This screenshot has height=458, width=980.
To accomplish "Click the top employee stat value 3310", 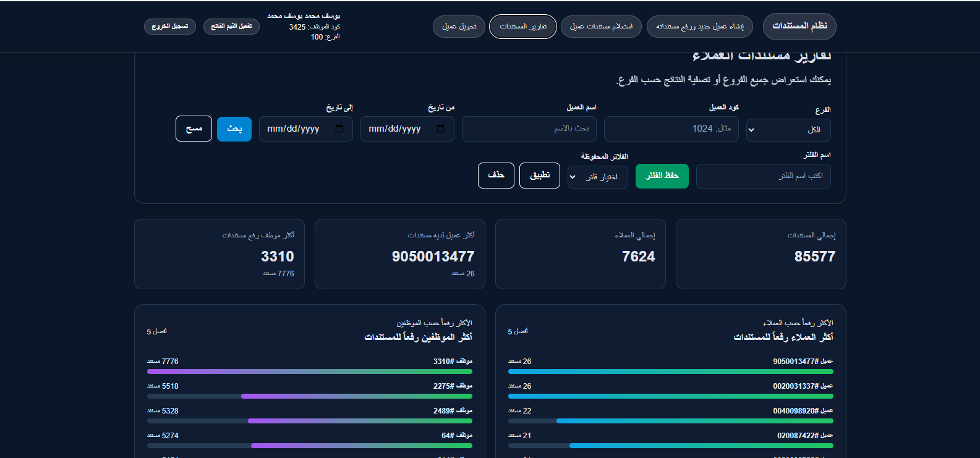I will (278, 257).
